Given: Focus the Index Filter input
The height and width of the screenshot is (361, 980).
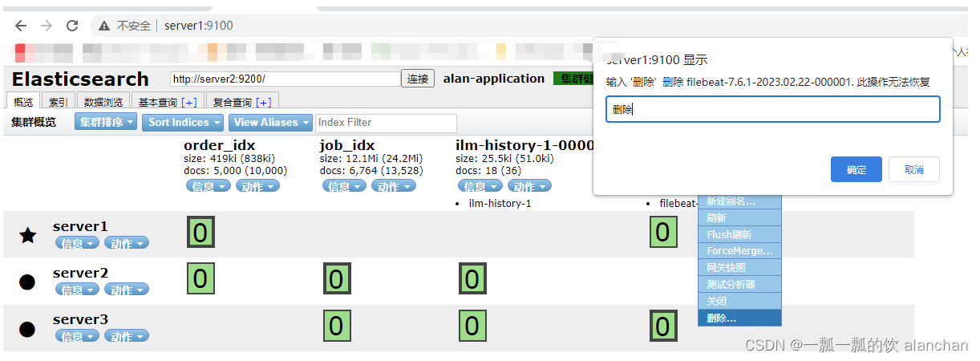Looking at the screenshot, I should click(x=387, y=123).
